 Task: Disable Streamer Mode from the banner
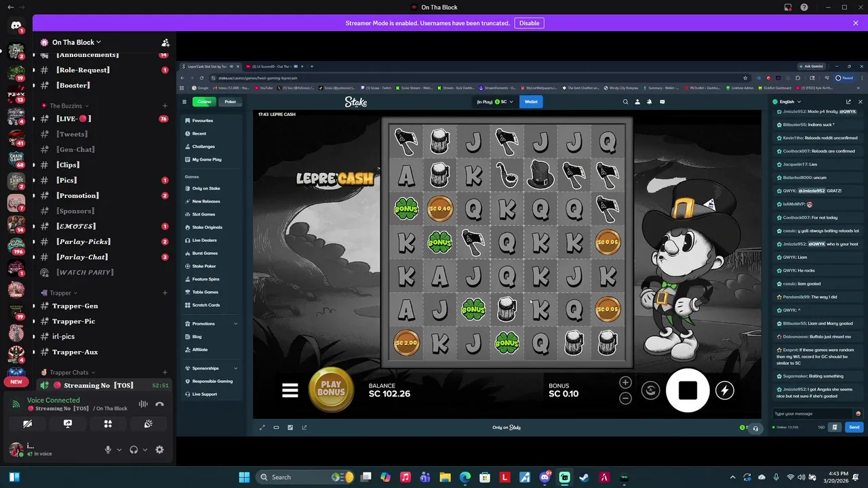529,23
